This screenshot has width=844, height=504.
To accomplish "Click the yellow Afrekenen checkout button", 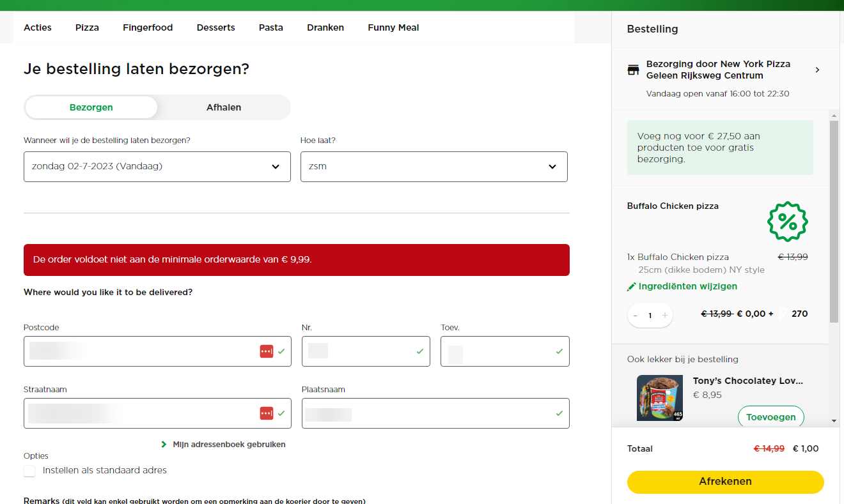I will tap(725, 482).
